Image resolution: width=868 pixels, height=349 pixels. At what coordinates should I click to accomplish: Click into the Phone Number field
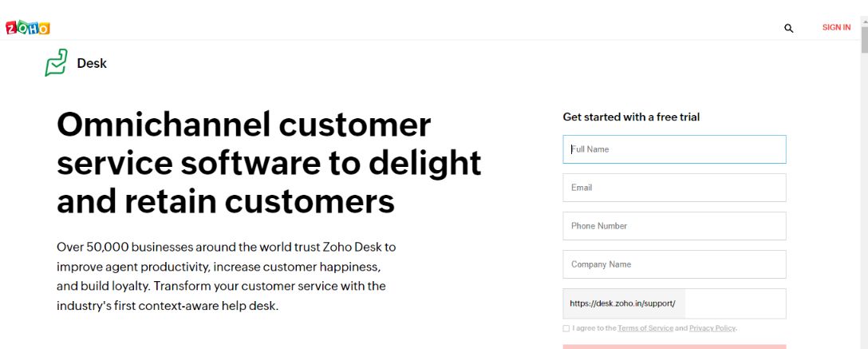pyautogui.click(x=674, y=226)
